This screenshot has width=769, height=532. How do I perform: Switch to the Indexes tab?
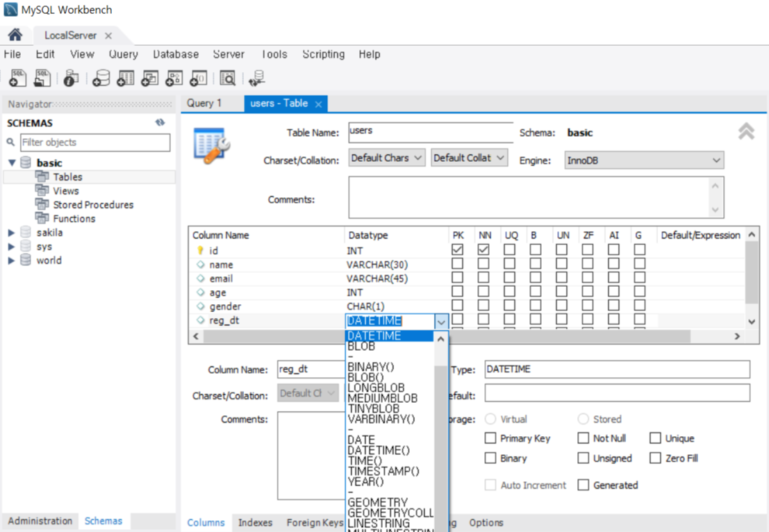tap(255, 523)
